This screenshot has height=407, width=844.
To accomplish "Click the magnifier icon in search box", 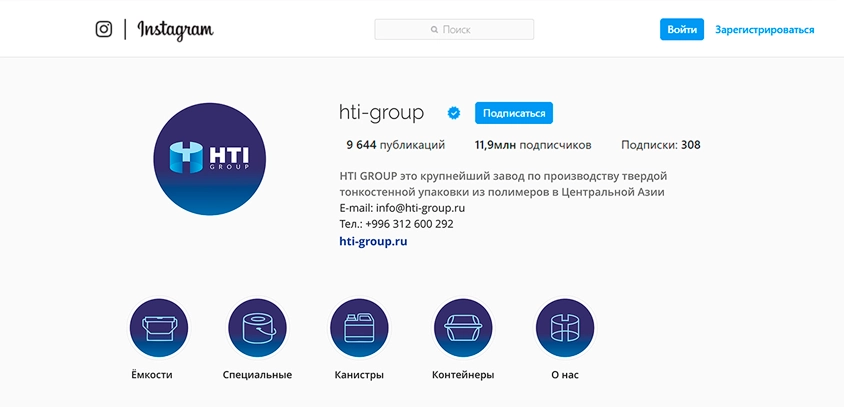I will (434, 30).
